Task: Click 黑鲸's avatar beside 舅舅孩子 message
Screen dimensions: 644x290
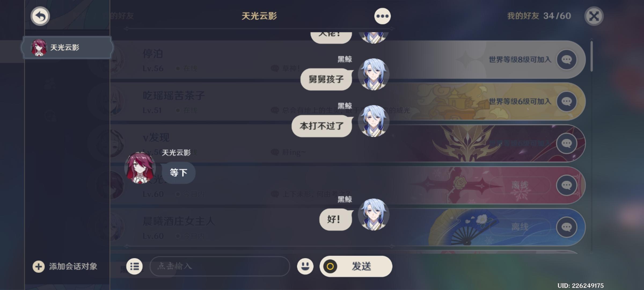Action: (374, 74)
